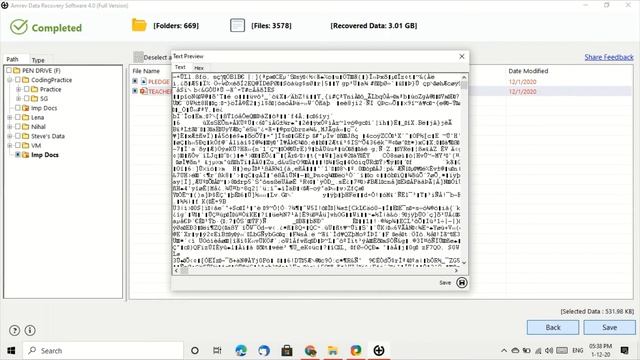Switch to the Path tab
The image size is (640, 360).
pyautogui.click(x=13, y=60)
